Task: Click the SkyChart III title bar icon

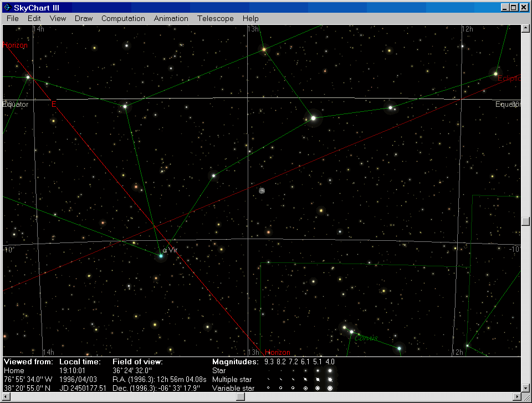Action: point(8,8)
